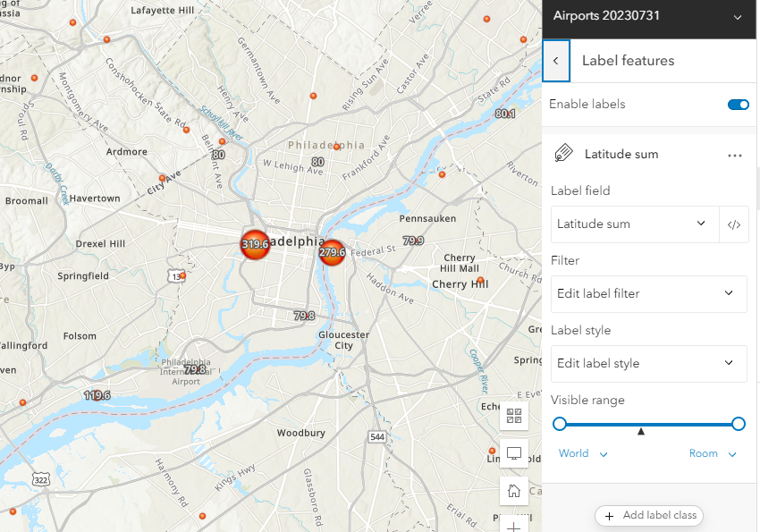Click the 279.6 airport cluster
The width and height of the screenshot is (760, 532).
click(x=332, y=252)
